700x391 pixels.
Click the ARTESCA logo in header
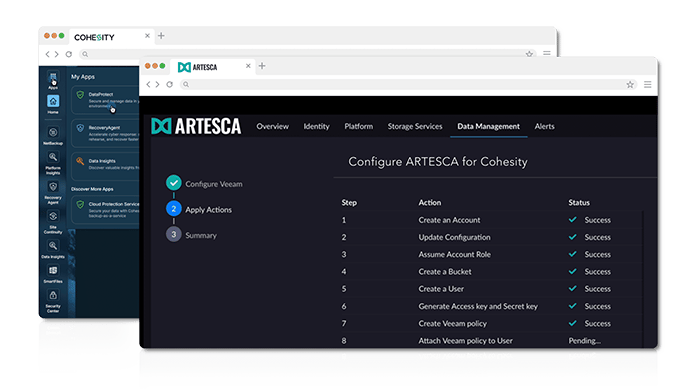pos(196,126)
